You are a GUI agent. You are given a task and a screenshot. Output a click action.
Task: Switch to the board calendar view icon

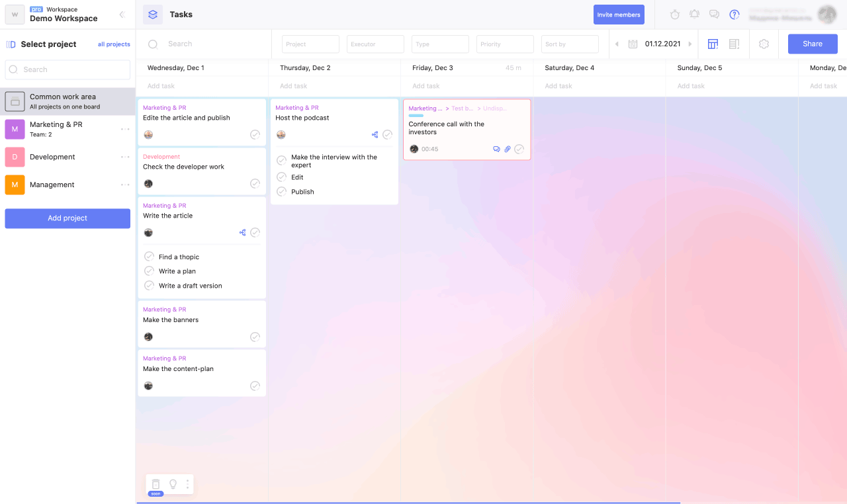713,44
